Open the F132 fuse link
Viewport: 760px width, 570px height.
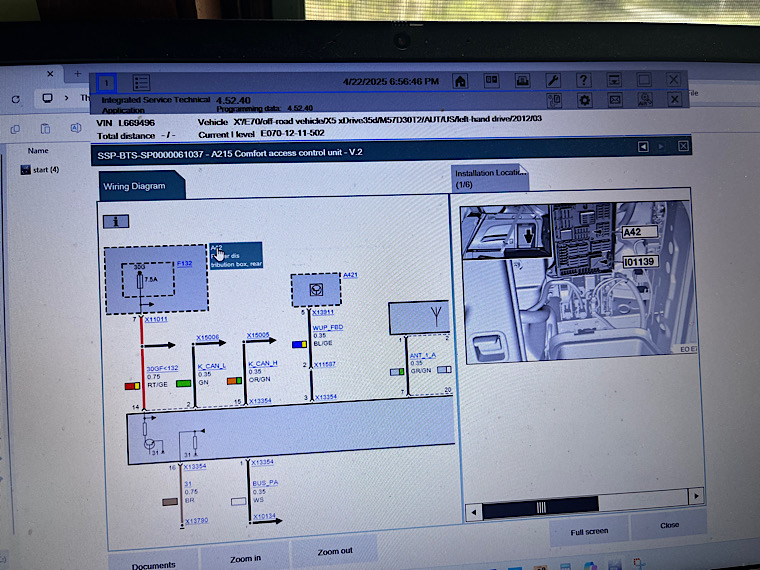coord(184,264)
